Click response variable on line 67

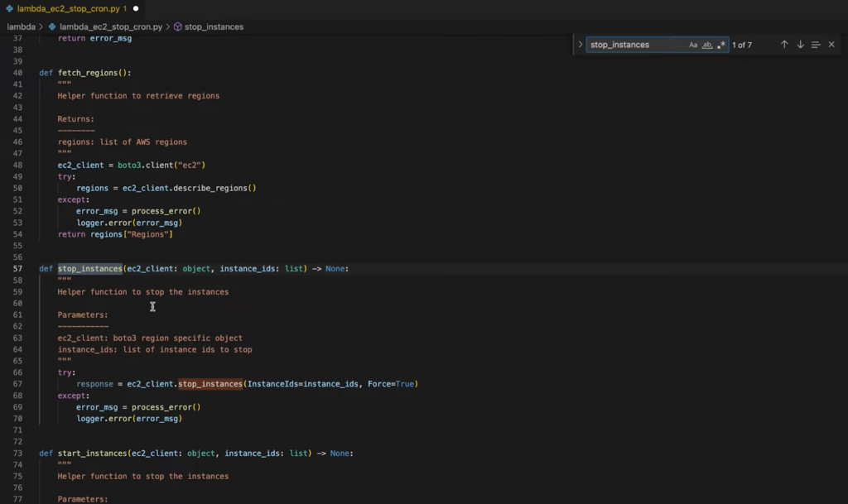pyautogui.click(x=94, y=384)
